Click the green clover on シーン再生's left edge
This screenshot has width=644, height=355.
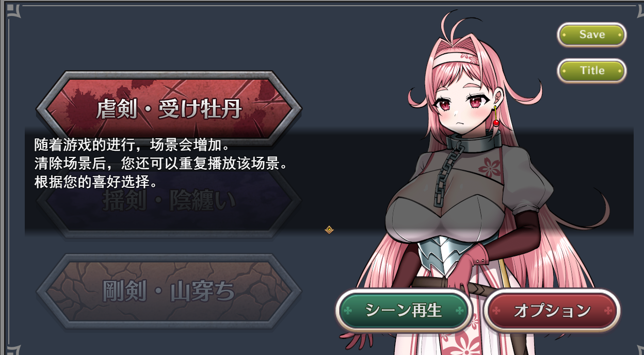348,311
